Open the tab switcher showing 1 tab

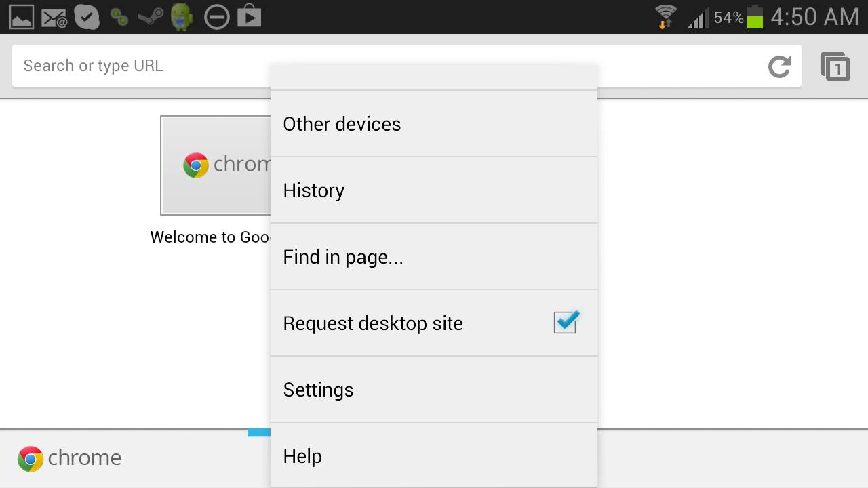835,66
